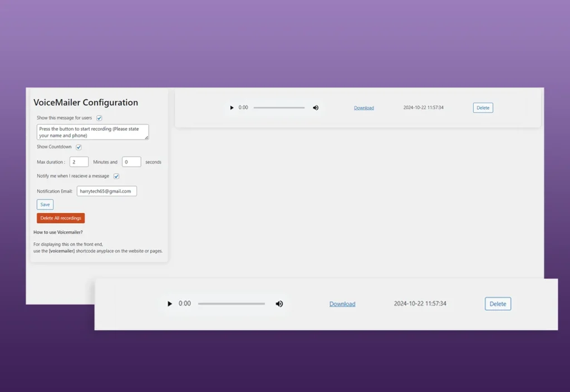Screen dimensions: 570x392
Task: Toggle the Show this message for users checkbox
Action: coord(99,118)
